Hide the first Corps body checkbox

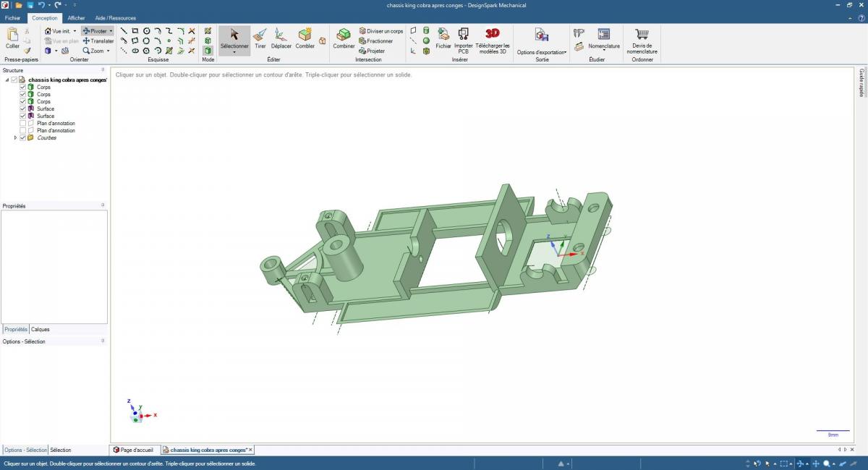click(x=22, y=87)
